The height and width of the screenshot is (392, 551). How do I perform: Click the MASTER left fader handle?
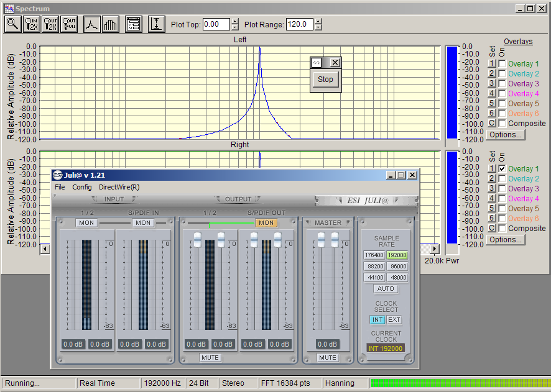coord(322,240)
